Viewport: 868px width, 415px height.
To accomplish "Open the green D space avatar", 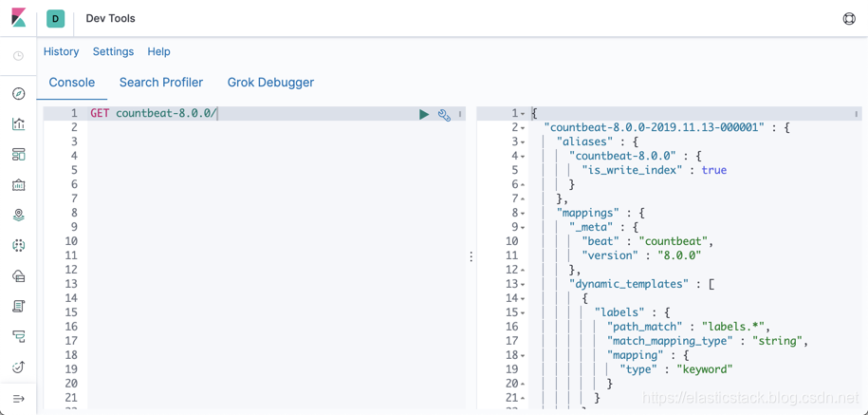I will click(x=55, y=18).
